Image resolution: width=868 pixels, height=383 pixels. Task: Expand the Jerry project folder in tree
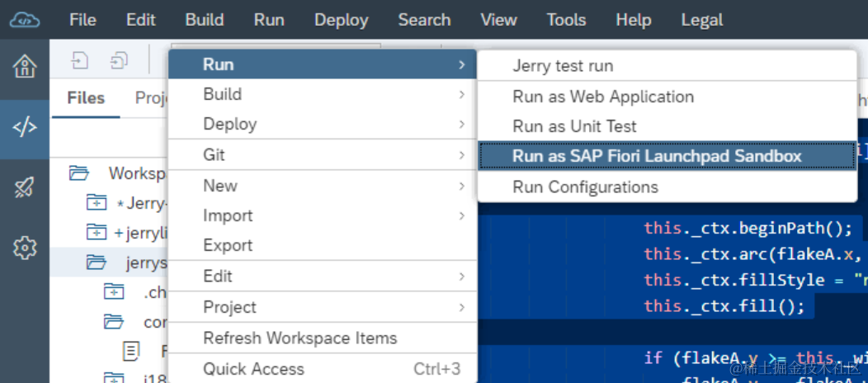[97, 203]
